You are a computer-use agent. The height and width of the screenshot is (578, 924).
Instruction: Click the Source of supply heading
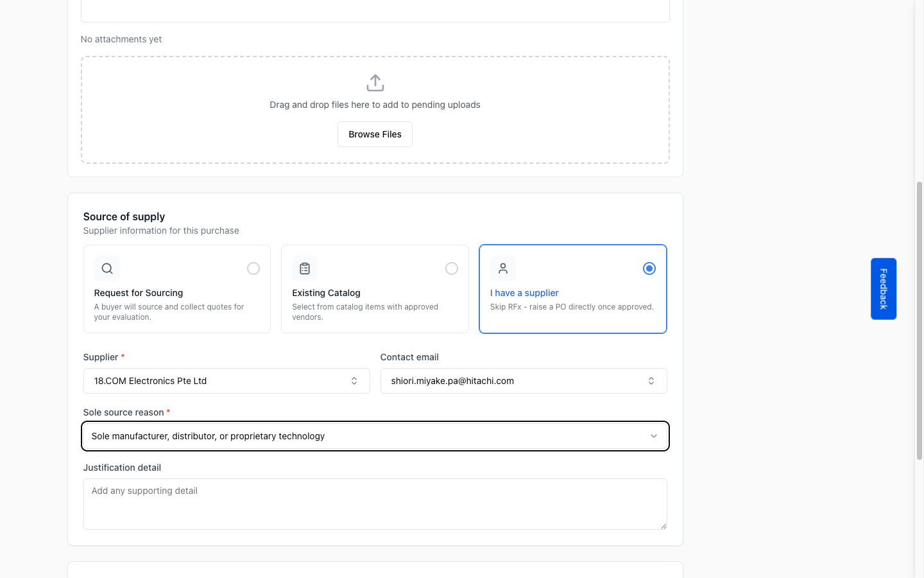coord(124,216)
